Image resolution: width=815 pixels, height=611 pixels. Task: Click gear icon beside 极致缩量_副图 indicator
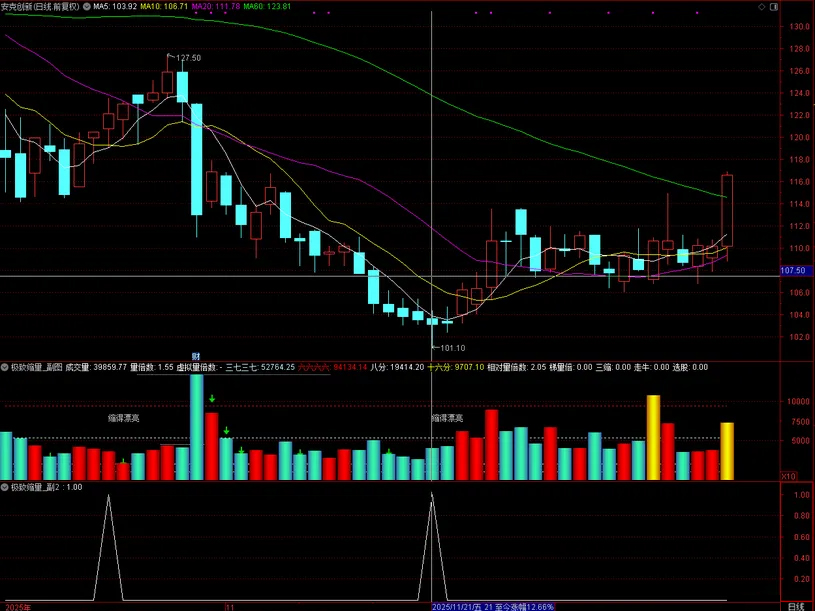[x=5, y=367]
